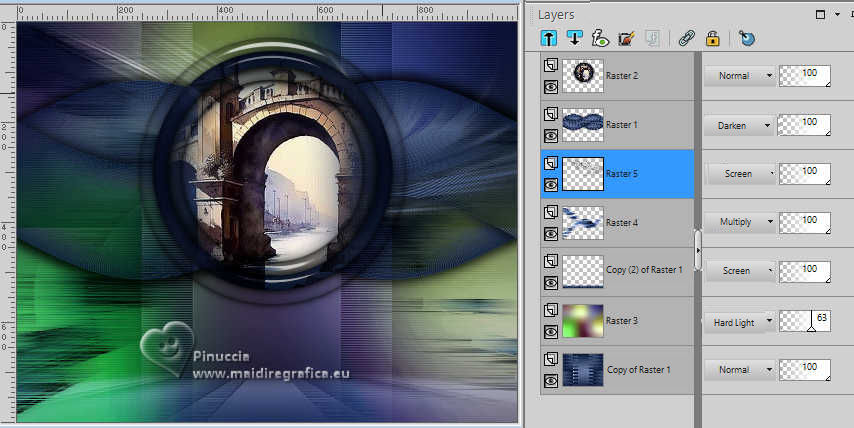Click the Raster 3 layer type icon
Image resolution: width=854 pixels, height=428 pixels.
551,310
